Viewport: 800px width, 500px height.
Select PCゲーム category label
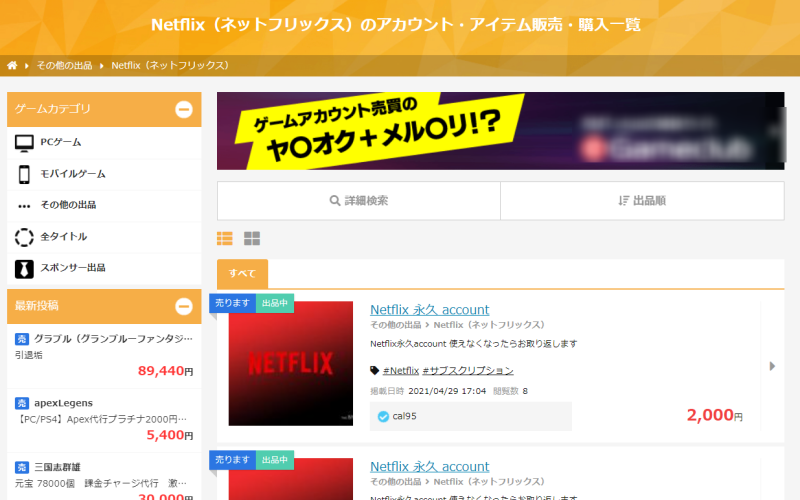pos(61,142)
